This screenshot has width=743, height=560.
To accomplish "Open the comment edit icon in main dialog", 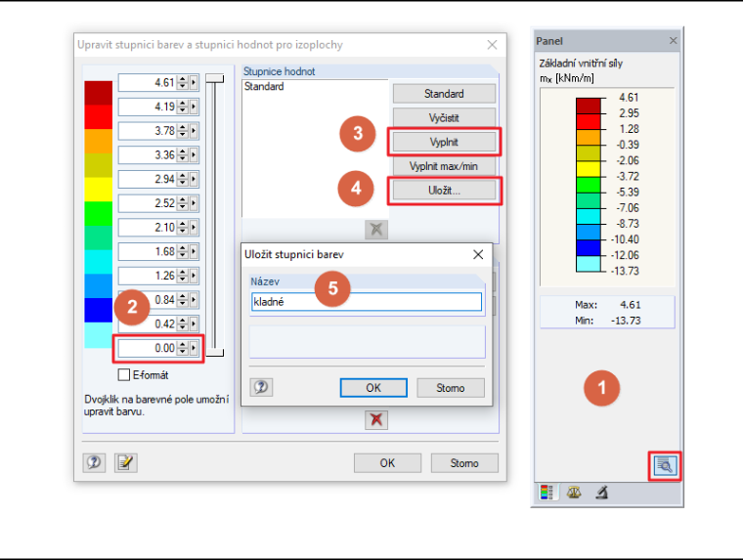I will pos(126,462).
